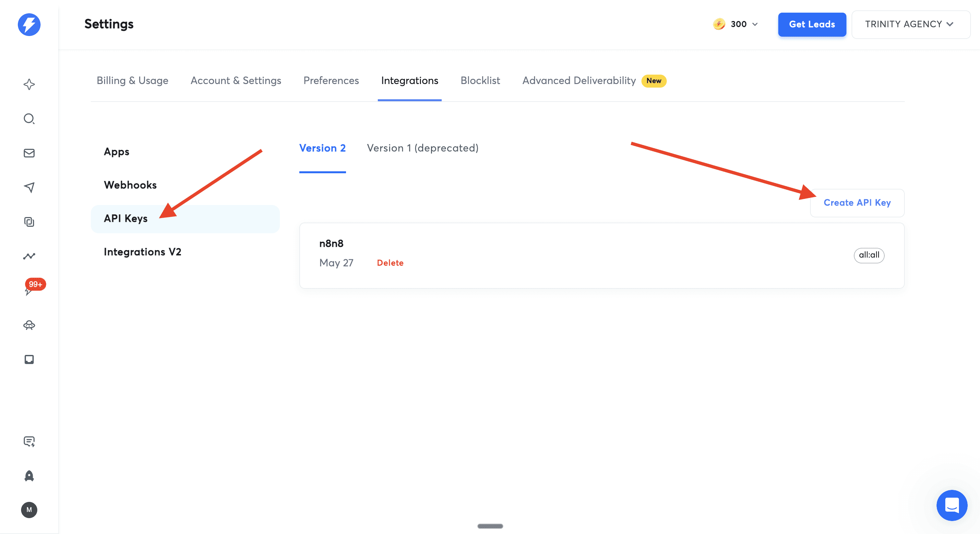This screenshot has width=980, height=534.
Task: Click the rocket icon in sidebar
Action: coord(29,476)
